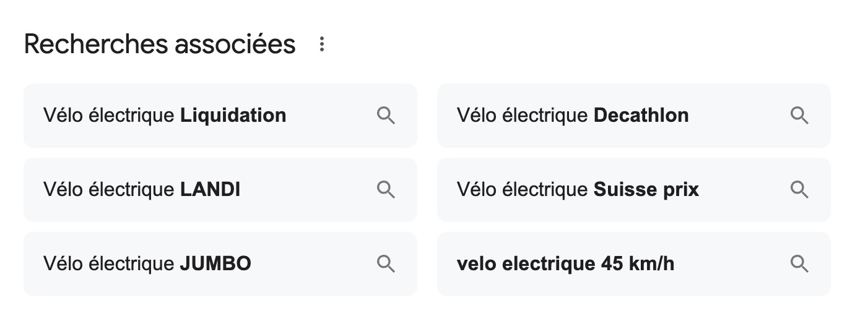
Task: Click the Recherches associées heading
Action: click(x=160, y=45)
